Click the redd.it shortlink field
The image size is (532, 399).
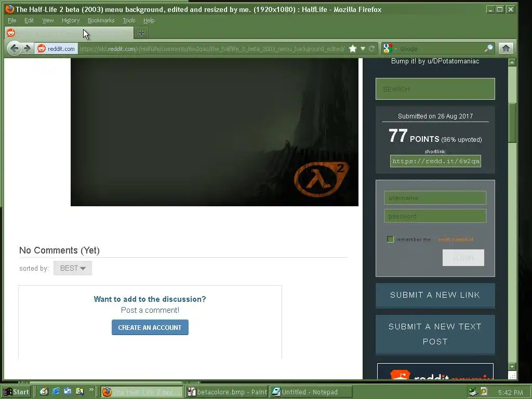click(436, 161)
